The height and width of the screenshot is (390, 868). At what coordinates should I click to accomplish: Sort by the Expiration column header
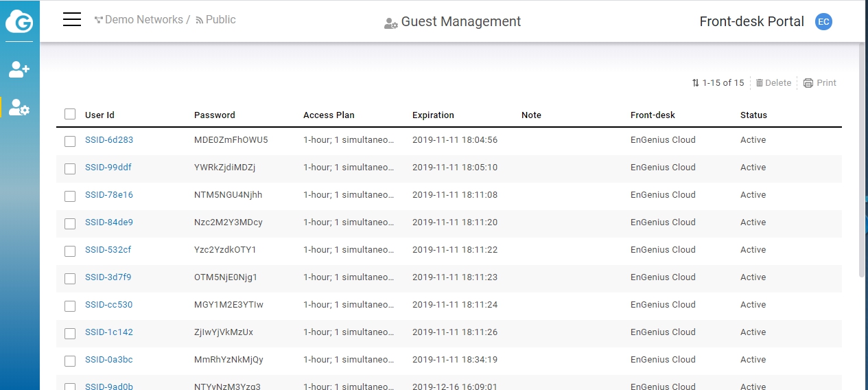tap(433, 115)
